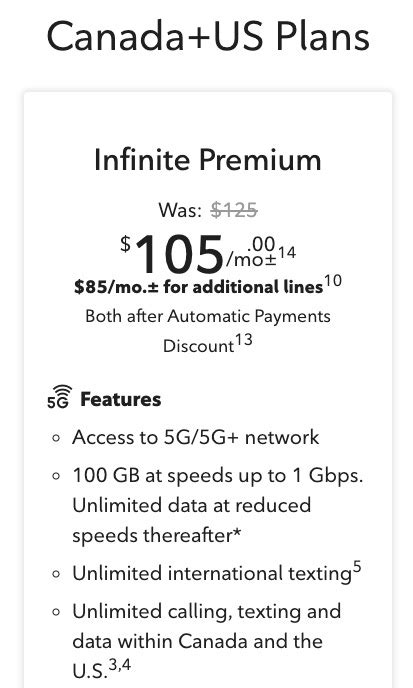This screenshot has width=413, height=688.
Task: Click the Canada+US Plans heading
Action: click(208, 36)
